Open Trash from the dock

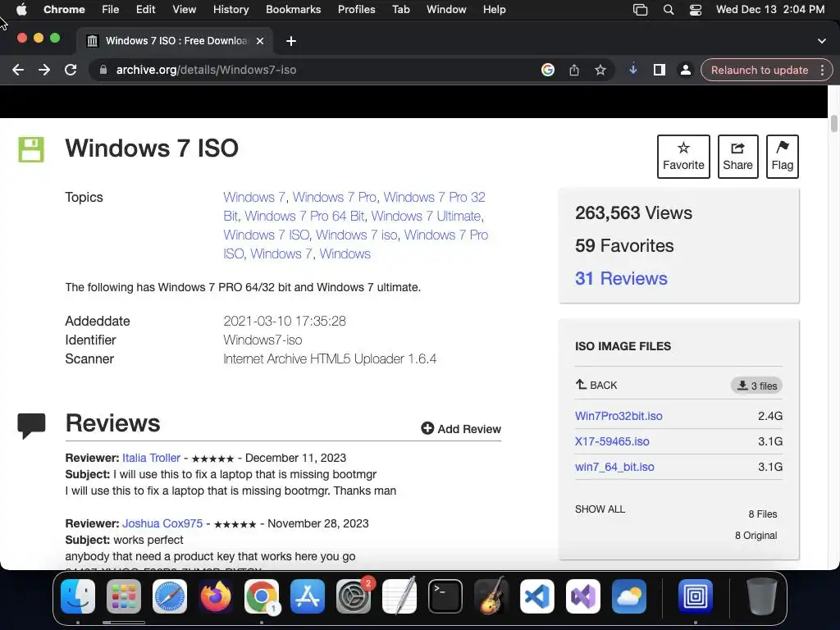click(x=762, y=596)
